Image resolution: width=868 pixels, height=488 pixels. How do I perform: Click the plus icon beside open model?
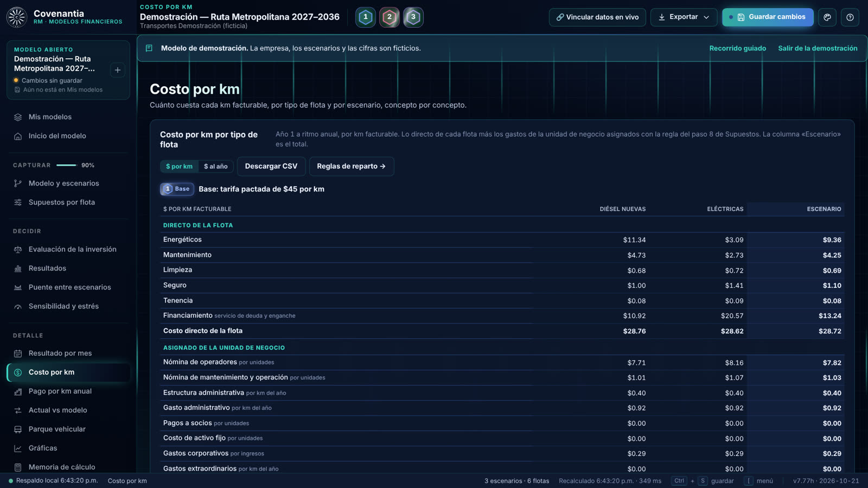(x=118, y=70)
